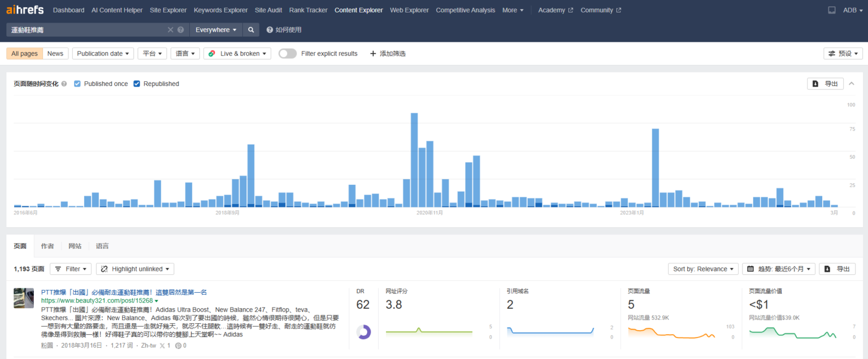Uncheck the Published once checkbox
The height and width of the screenshot is (359, 868).
click(x=77, y=84)
